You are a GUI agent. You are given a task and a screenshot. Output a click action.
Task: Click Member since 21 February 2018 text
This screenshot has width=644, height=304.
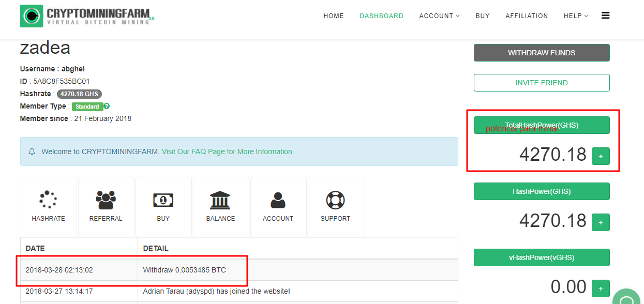click(x=76, y=118)
